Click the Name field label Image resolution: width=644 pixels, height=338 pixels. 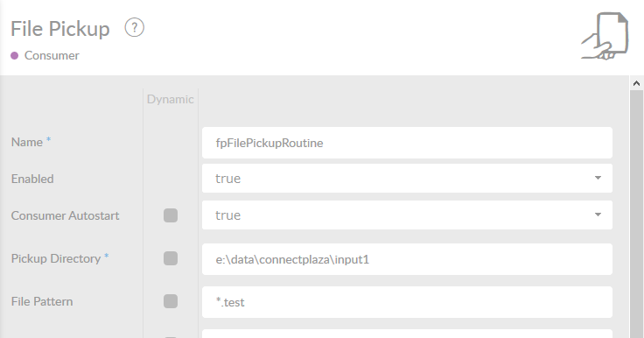click(27, 142)
